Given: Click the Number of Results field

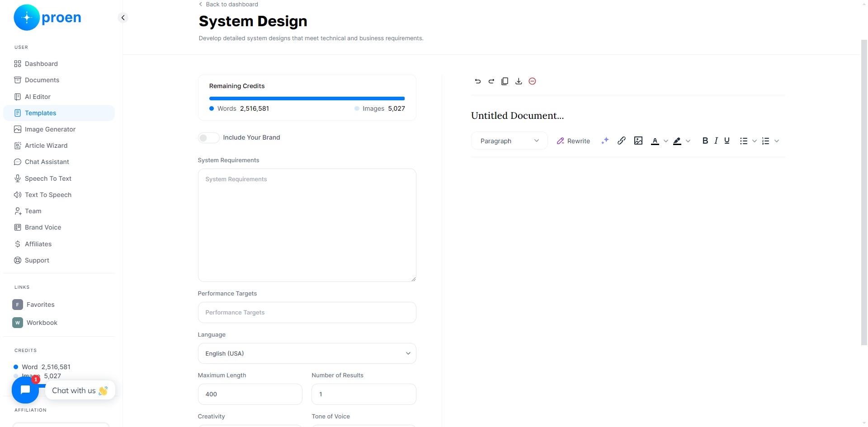Looking at the screenshot, I should pos(364,394).
